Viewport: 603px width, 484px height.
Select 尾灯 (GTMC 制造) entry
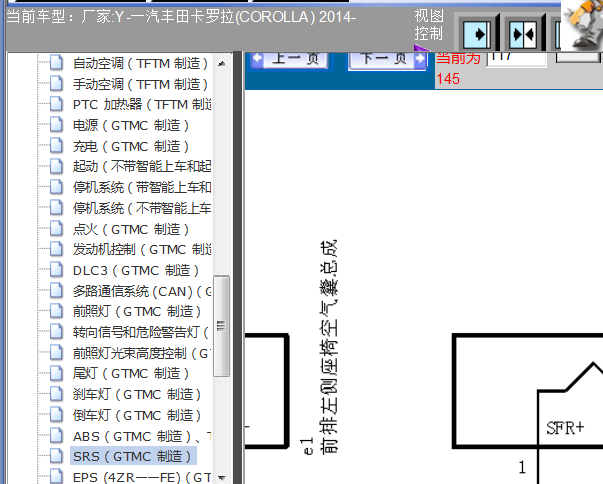pos(131,374)
